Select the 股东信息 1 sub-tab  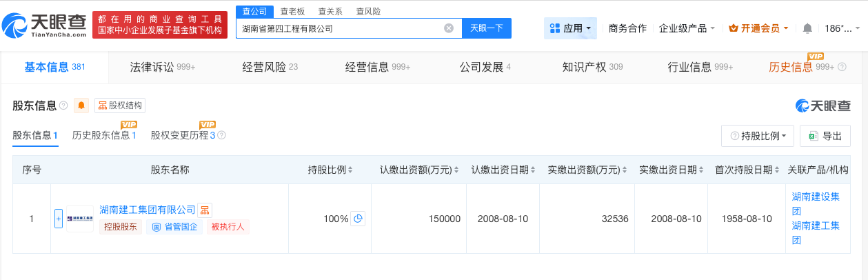coord(35,135)
